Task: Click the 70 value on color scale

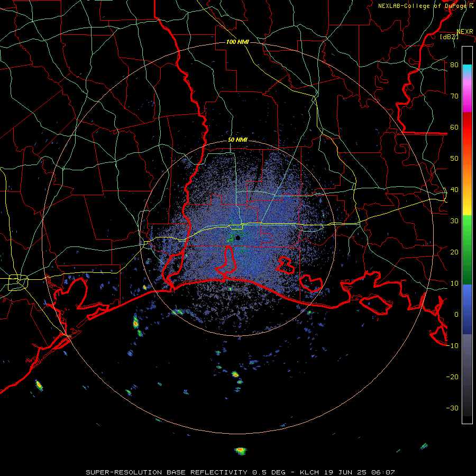Action: (x=454, y=96)
